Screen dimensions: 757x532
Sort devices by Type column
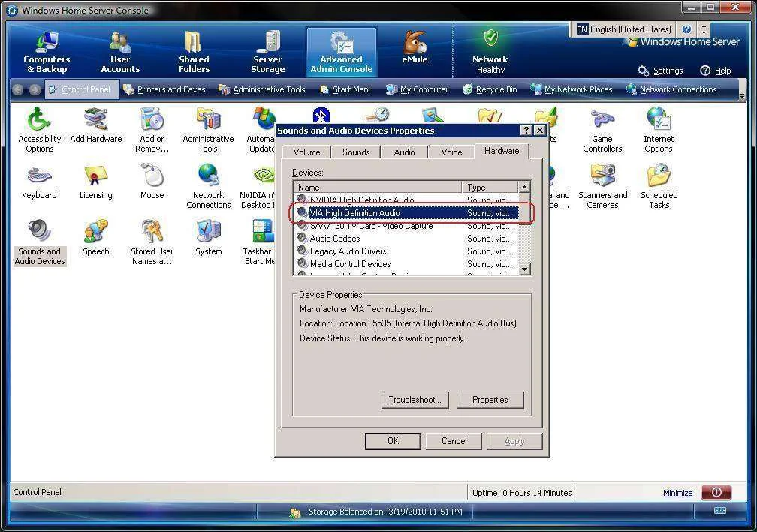490,187
